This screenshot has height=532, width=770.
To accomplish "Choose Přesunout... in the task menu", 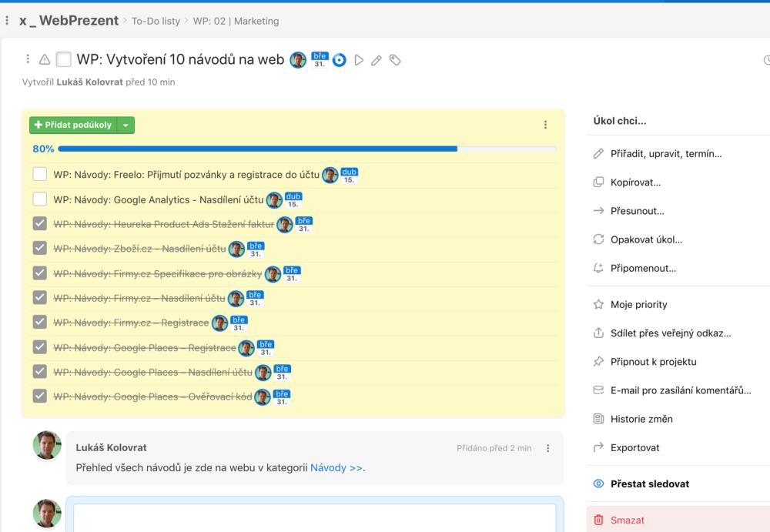I will (637, 211).
